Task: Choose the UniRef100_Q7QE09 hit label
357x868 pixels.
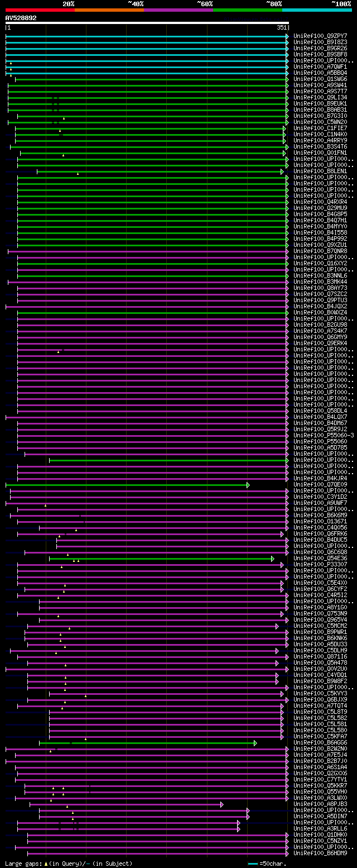Action: [x=320, y=484]
